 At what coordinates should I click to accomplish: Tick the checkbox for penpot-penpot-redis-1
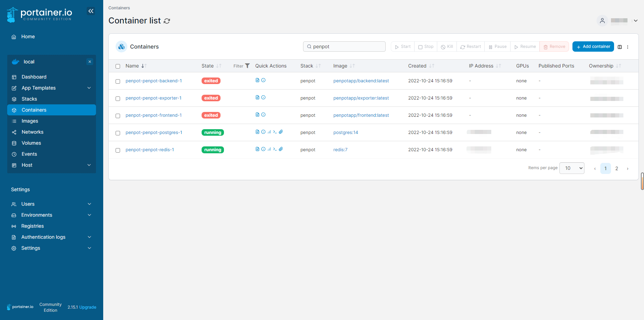pyautogui.click(x=118, y=150)
